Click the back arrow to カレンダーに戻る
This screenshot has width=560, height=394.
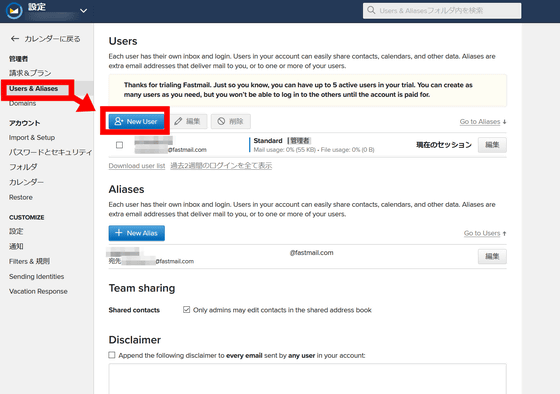click(x=15, y=39)
